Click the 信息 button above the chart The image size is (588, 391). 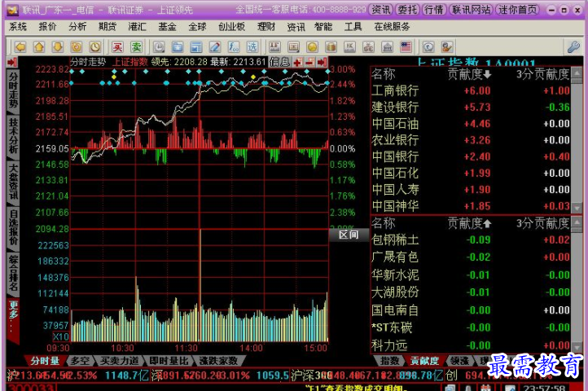pos(280,62)
